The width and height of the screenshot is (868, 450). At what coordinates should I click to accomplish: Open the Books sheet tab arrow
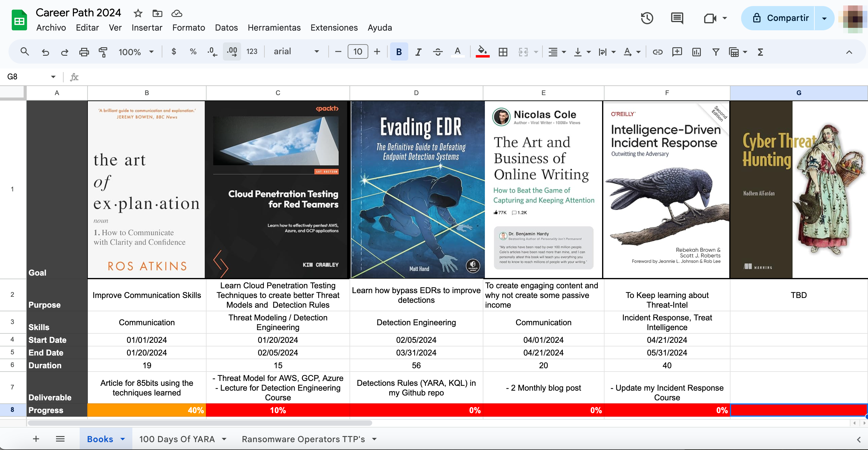point(123,439)
